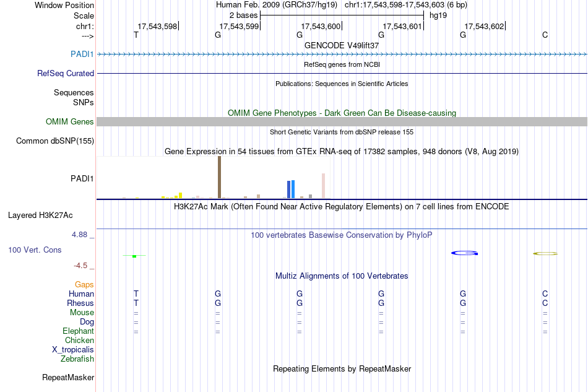Image resolution: width=588 pixels, height=392 pixels.
Task: Click the black PADI1 GTEx expression label
Action: tap(82, 178)
